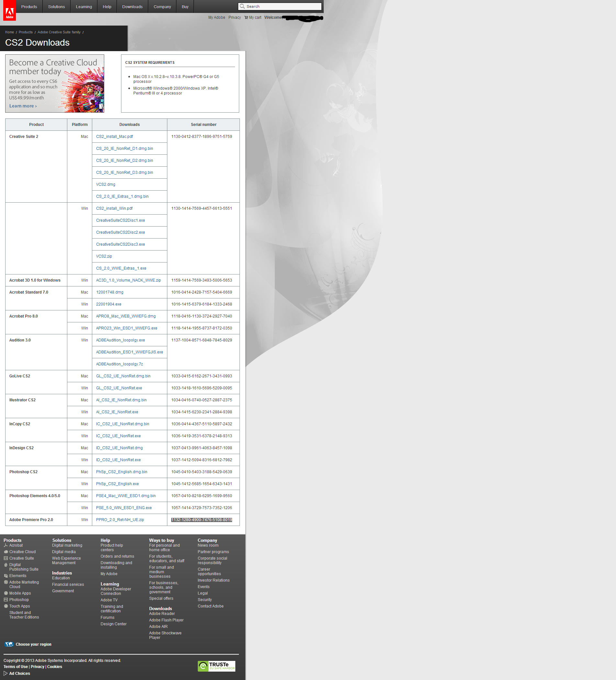Open Investor Relations footer link
This screenshot has height=680, width=616.
(x=214, y=580)
